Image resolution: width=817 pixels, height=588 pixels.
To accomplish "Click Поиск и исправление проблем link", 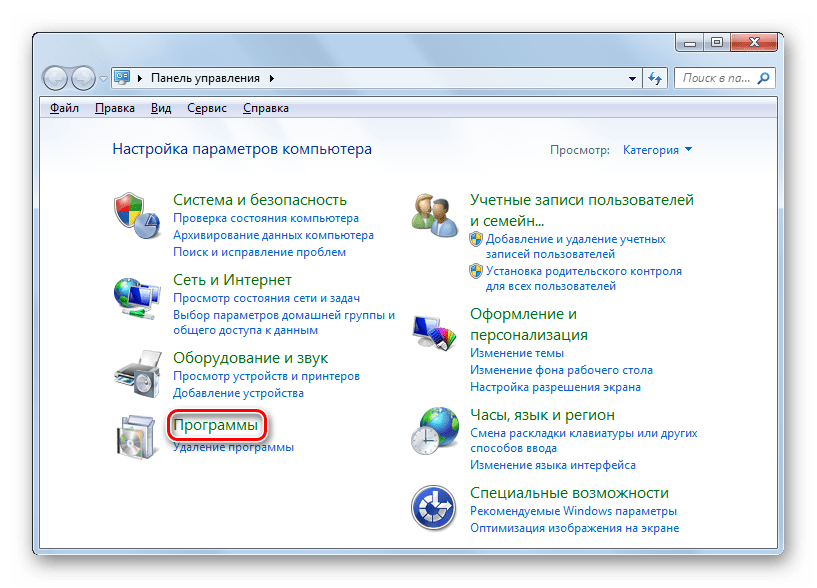I will click(x=259, y=252).
